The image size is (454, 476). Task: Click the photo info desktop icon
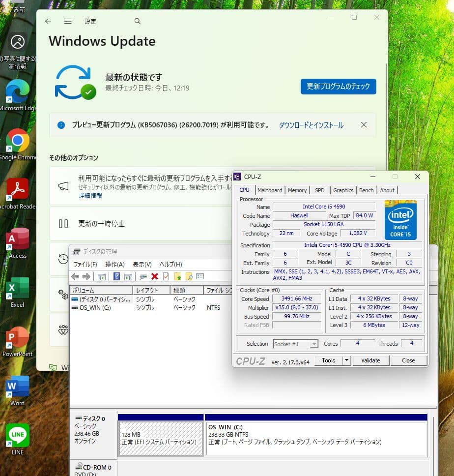tap(18, 52)
